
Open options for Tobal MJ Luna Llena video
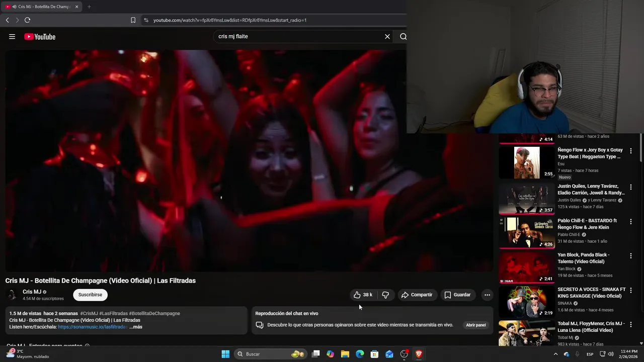631,325
